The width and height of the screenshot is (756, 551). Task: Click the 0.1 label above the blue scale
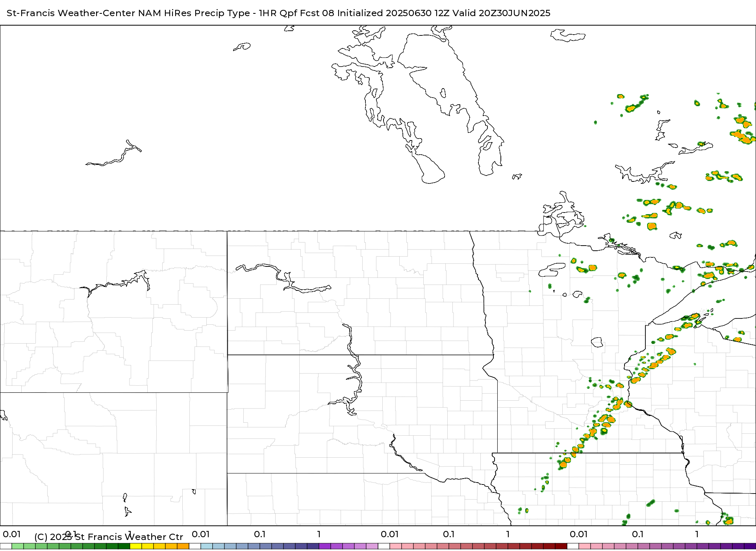(x=260, y=534)
